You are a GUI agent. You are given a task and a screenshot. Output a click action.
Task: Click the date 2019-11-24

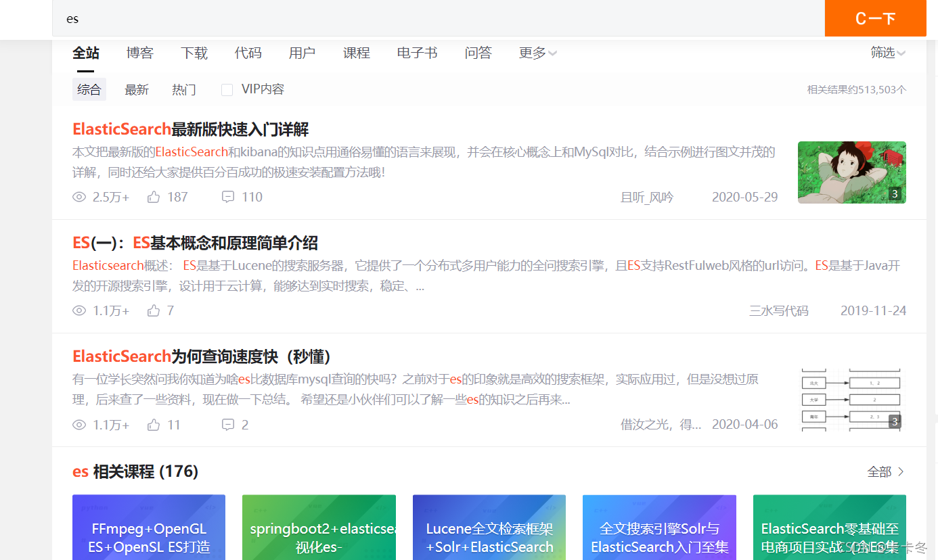(x=873, y=310)
